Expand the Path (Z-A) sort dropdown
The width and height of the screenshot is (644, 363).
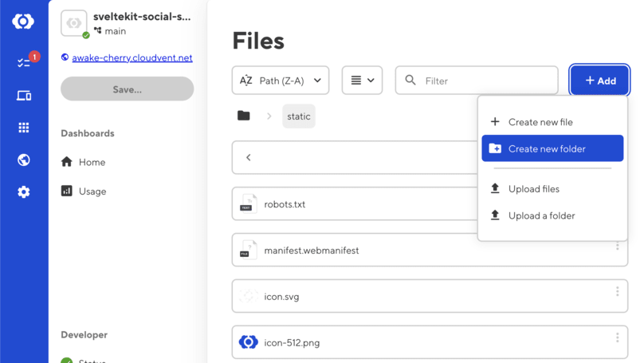281,81
